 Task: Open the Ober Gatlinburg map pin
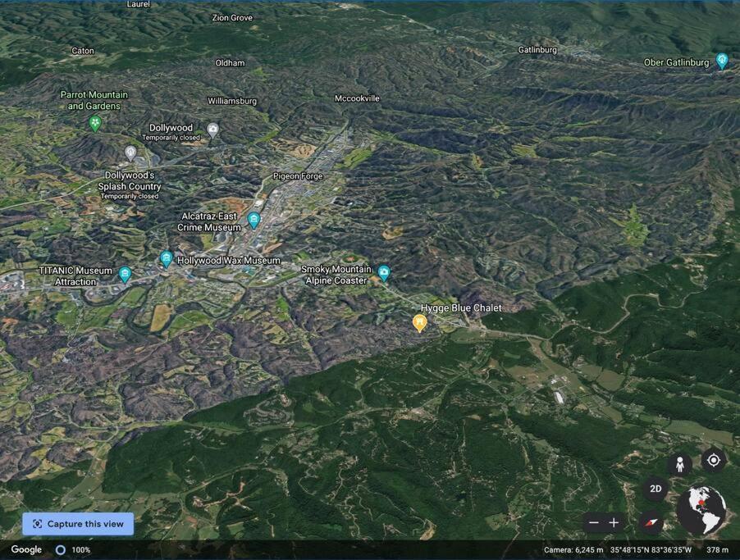[722, 61]
